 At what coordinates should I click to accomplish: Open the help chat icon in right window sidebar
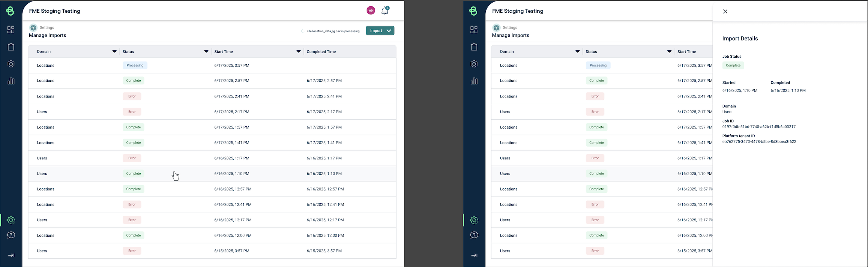click(474, 235)
